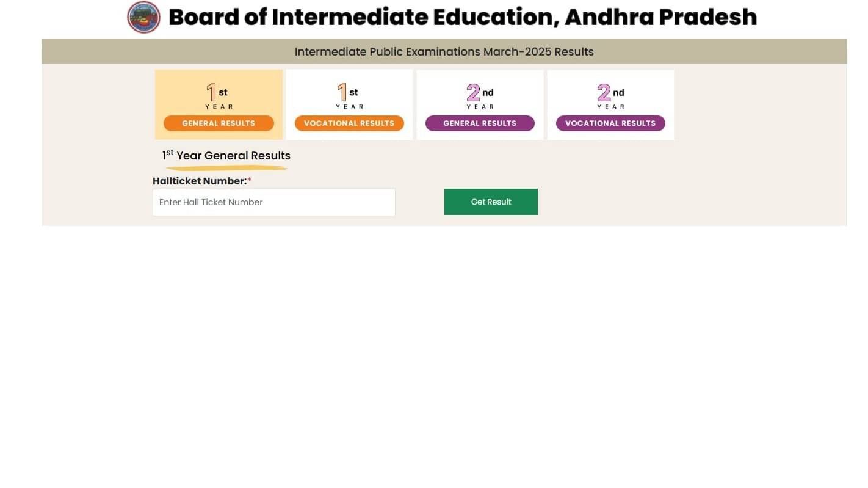
Task: Switch to the 2nd Year General Results card
Action: coord(480,104)
